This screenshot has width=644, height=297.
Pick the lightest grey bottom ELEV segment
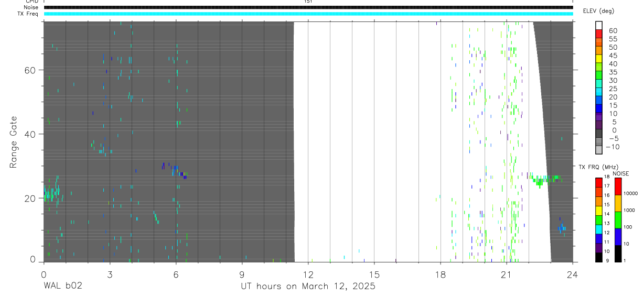[x=599, y=150]
